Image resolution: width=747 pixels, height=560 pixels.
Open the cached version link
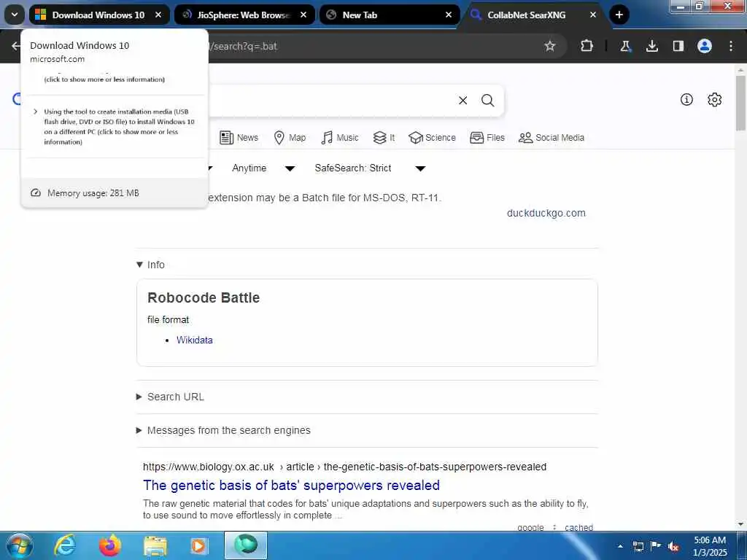pyautogui.click(x=578, y=527)
